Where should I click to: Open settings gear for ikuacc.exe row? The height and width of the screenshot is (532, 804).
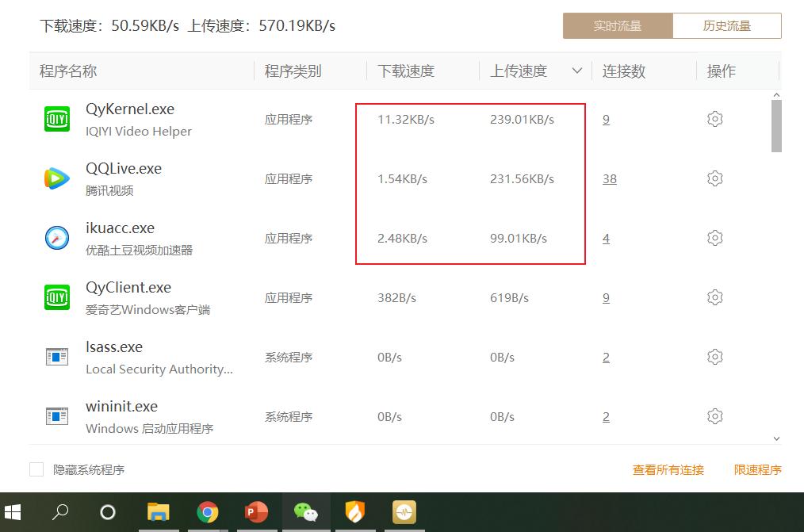coord(714,237)
